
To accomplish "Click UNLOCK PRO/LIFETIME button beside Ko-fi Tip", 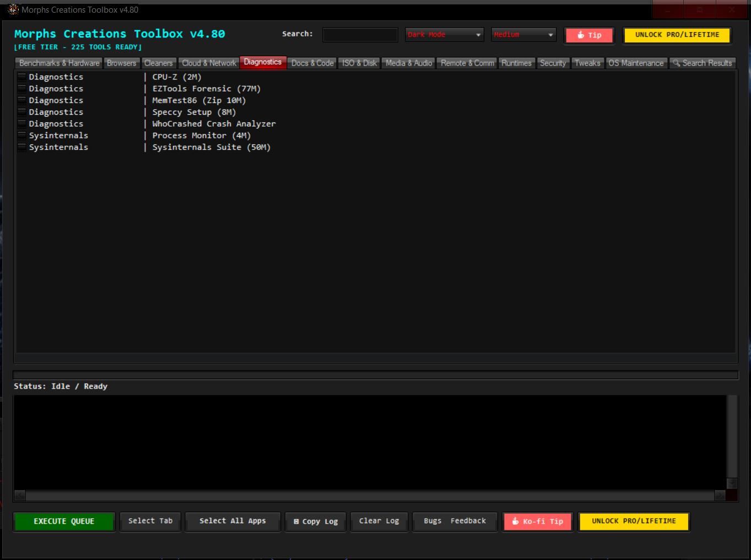I will (x=634, y=521).
